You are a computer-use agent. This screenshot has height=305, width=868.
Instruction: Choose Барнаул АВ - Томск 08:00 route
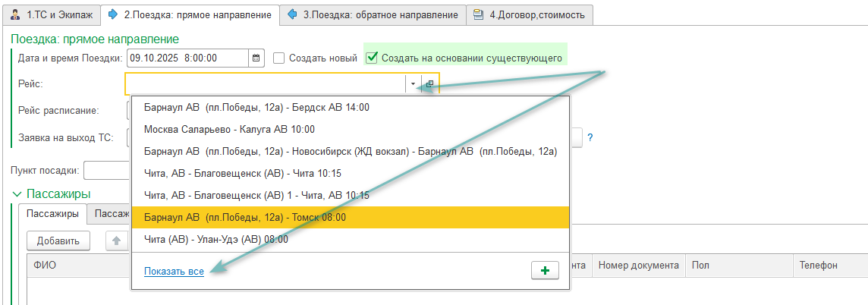pos(244,218)
